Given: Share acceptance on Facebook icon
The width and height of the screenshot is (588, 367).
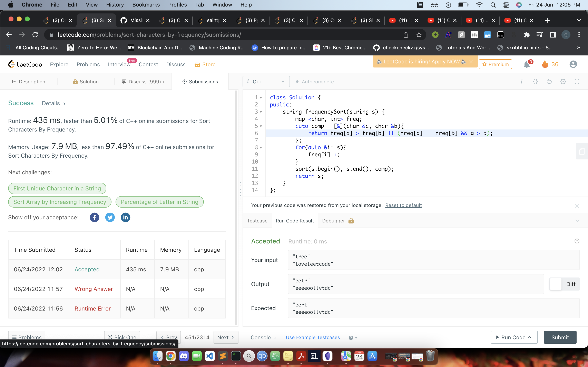Looking at the screenshot, I should [94, 217].
